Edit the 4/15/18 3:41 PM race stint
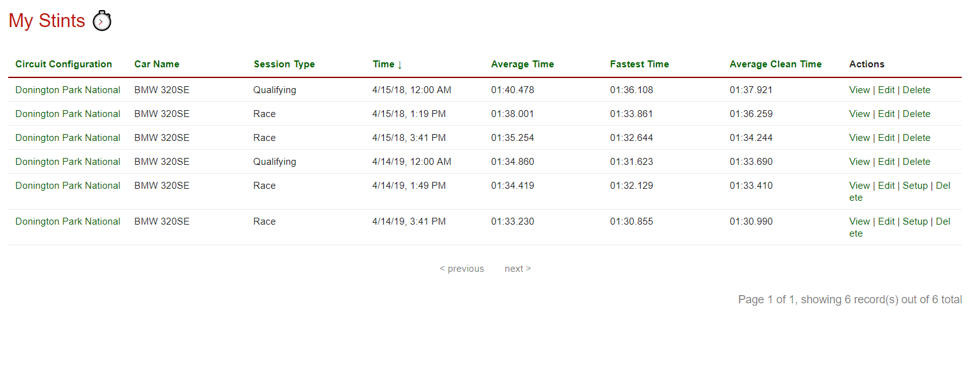Image resolution: width=980 pixels, height=392 pixels. coord(886,138)
